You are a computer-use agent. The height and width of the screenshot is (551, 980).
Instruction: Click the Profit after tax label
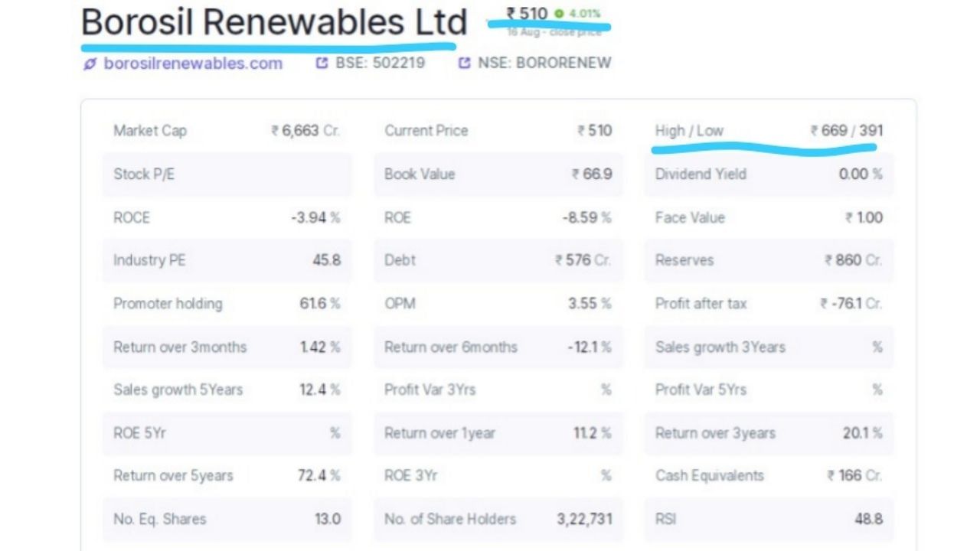point(701,305)
